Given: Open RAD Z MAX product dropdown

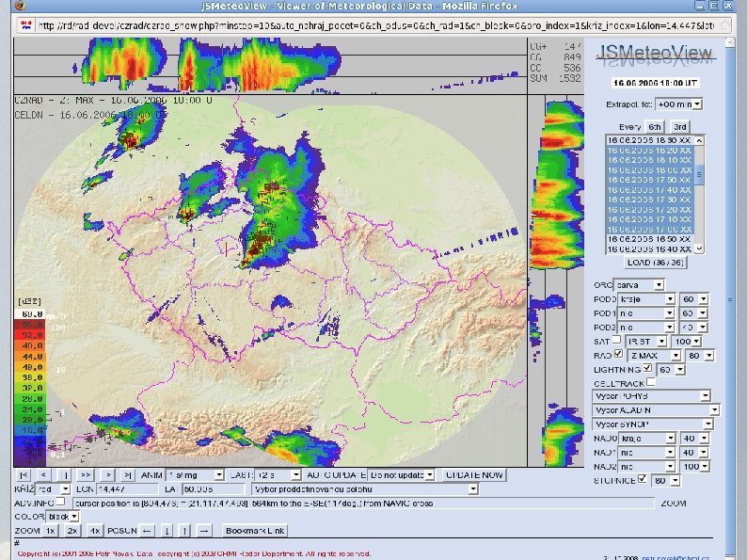Looking at the screenshot, I should 654,356.
